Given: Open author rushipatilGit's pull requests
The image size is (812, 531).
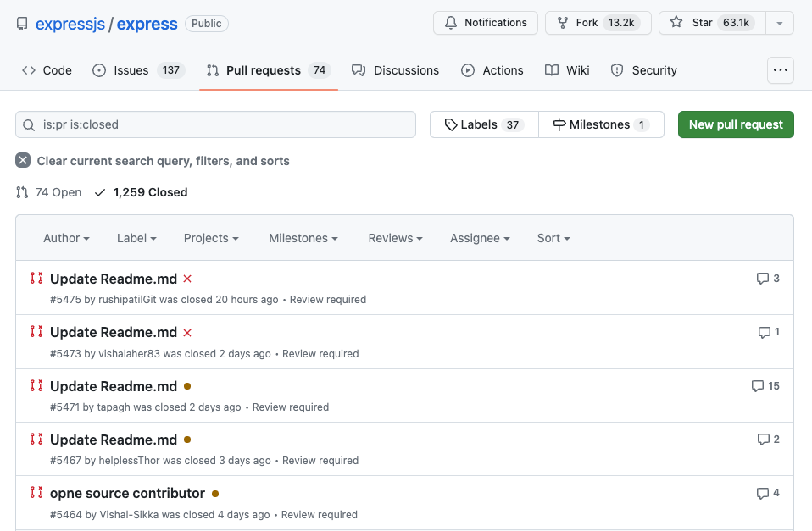Looking at the screenshot, I should 127,300.
